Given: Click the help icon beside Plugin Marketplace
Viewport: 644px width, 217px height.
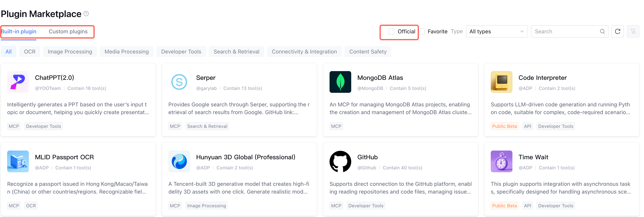Looking at the screenshot, I should click(x=86, y=14).
